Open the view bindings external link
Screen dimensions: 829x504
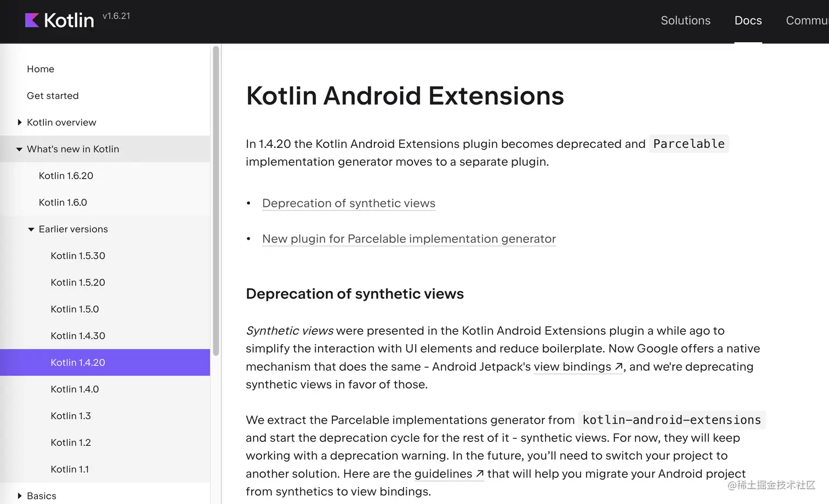click(578, 366)
